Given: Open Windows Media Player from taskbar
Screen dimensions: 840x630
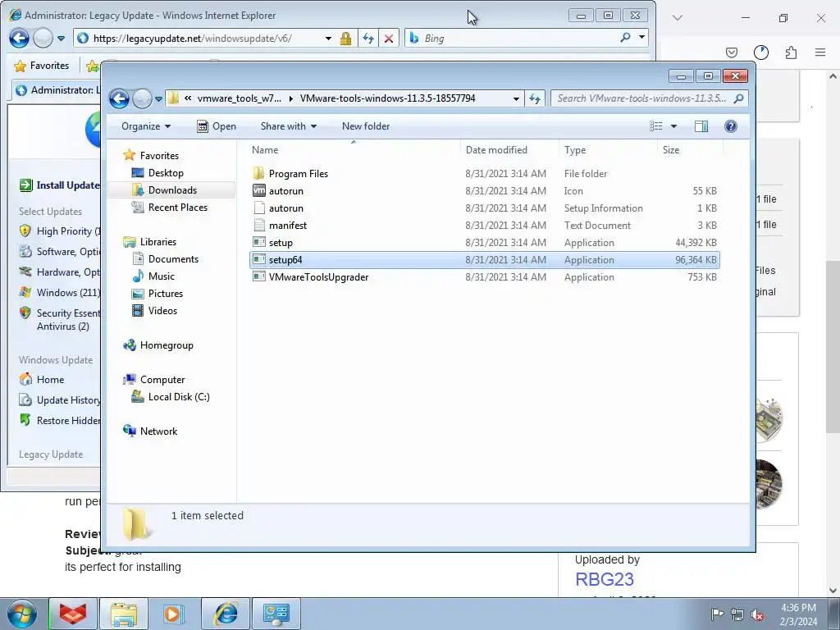Looking at the screenshot, I should click(x=174, y=614).
